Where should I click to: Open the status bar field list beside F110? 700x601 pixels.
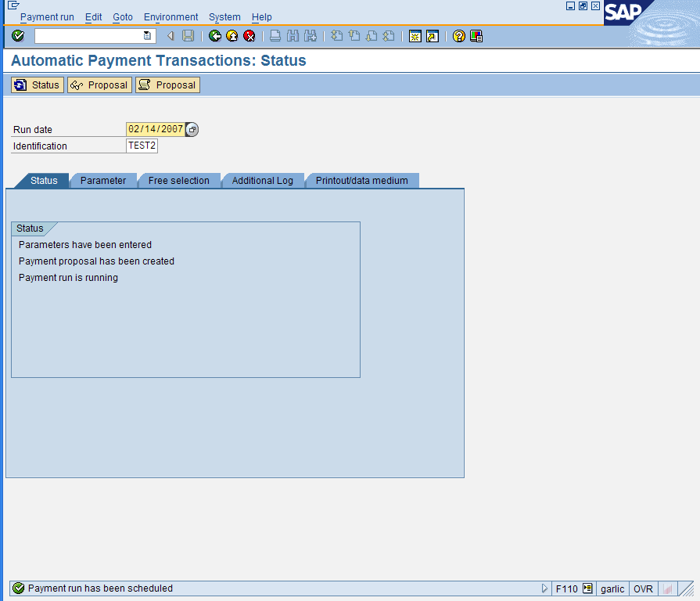[x=588, y=588]
